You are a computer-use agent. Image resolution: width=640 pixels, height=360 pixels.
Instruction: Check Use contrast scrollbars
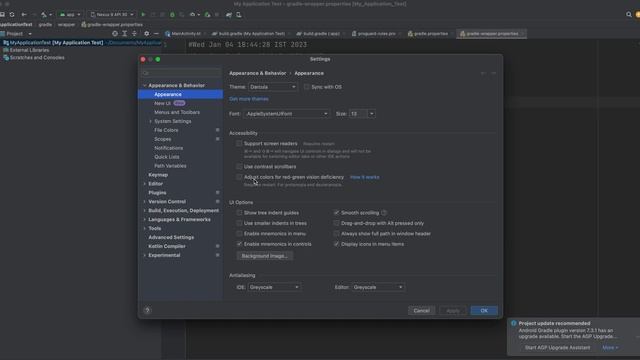(x=239, y=167)
